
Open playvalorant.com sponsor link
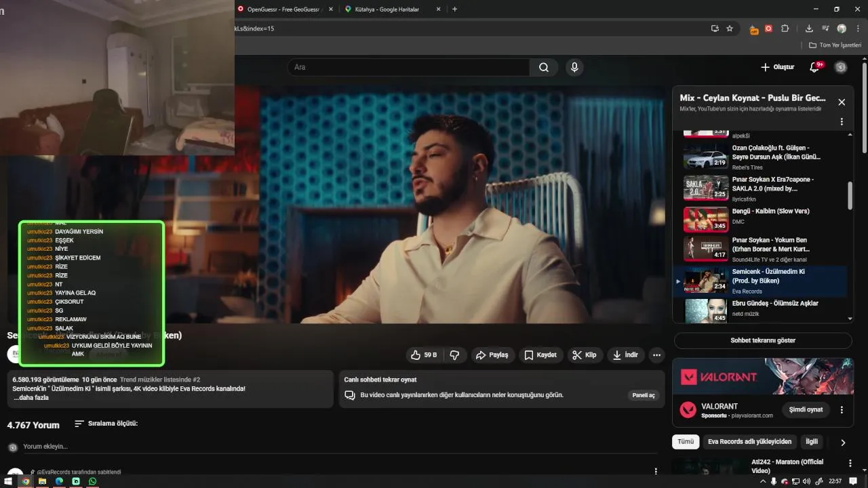coord(752,415)
